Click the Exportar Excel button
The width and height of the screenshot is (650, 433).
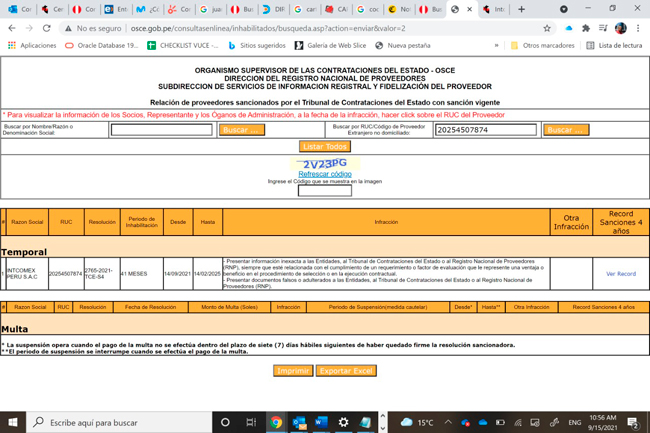[346, 371]
